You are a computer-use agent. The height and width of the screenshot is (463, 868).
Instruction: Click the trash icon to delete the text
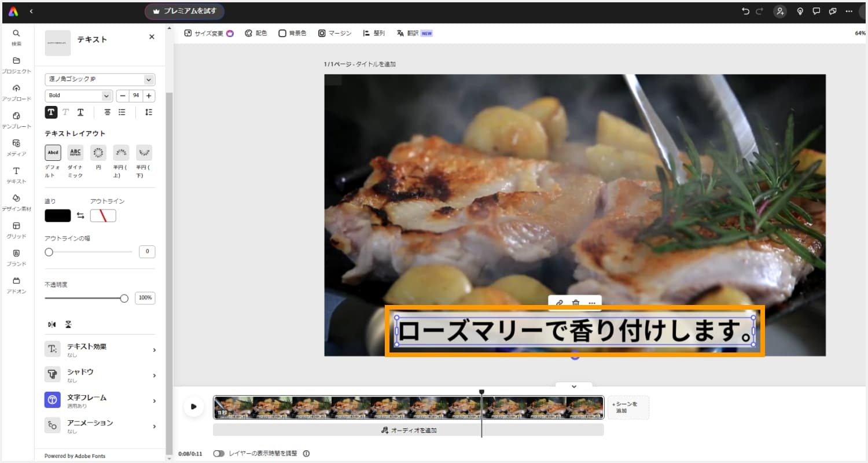point(575,302)
